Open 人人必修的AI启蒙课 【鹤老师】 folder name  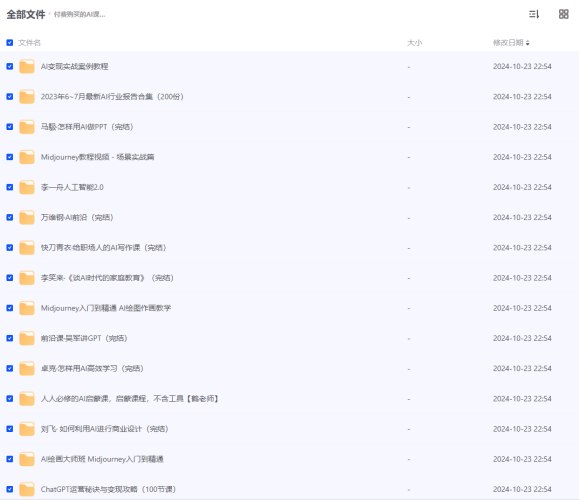pyautogui.click(x=129, y=399)
